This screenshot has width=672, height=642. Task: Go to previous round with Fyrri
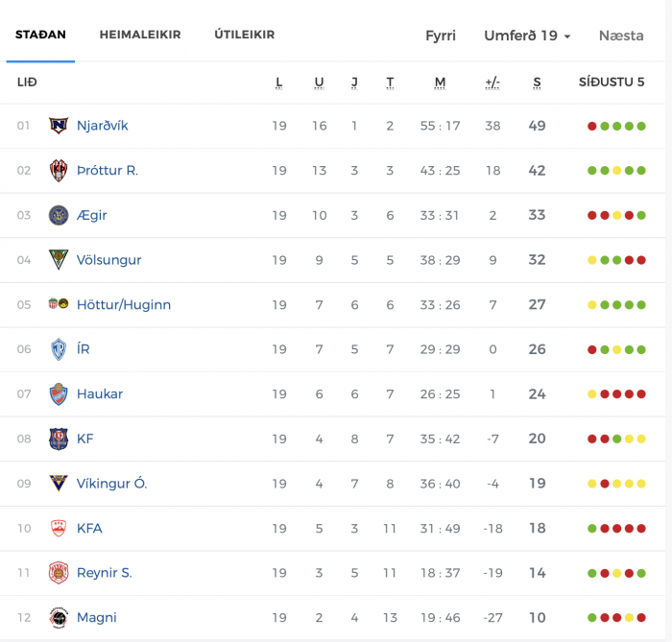click(440, 36)
